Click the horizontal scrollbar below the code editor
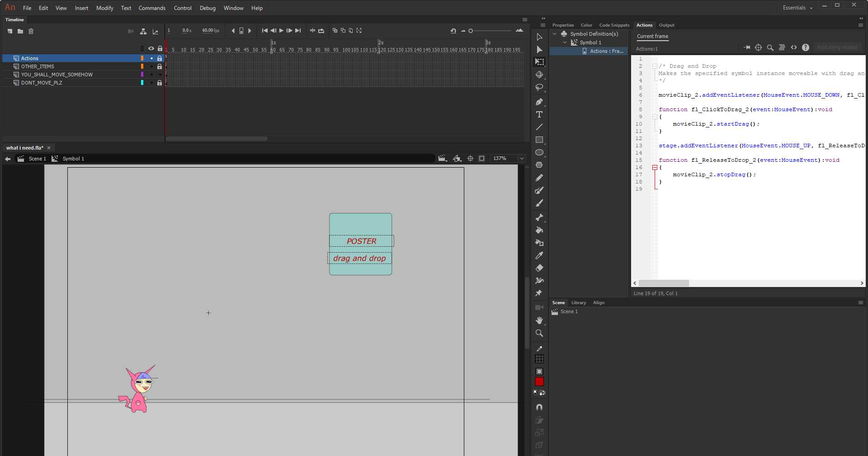868x456 pixels. click(x=665, y=283)
